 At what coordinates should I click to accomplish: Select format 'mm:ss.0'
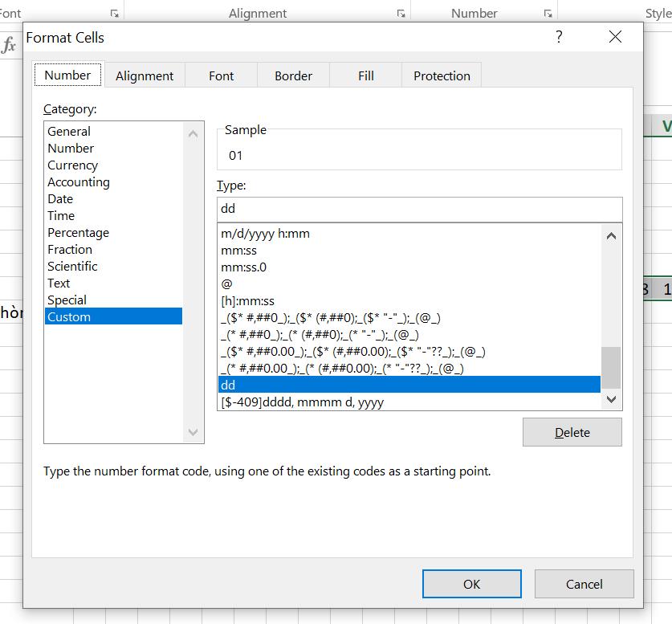coord(409,267)
